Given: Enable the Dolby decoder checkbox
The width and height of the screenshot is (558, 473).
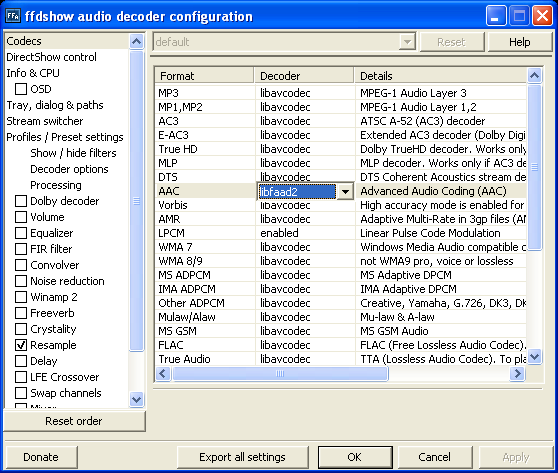Looking at the screenshot, I should pos(21,201).
